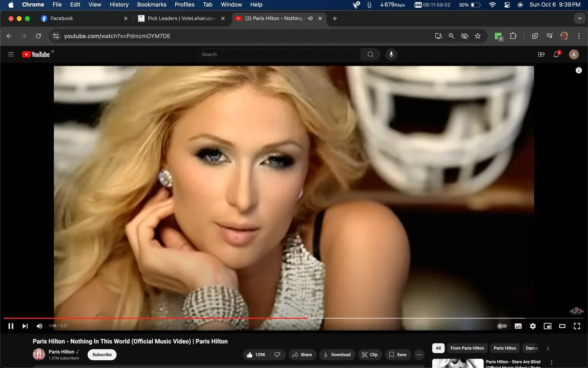
Task: Open more actions ellipsis menu
Action: [419, 355]
